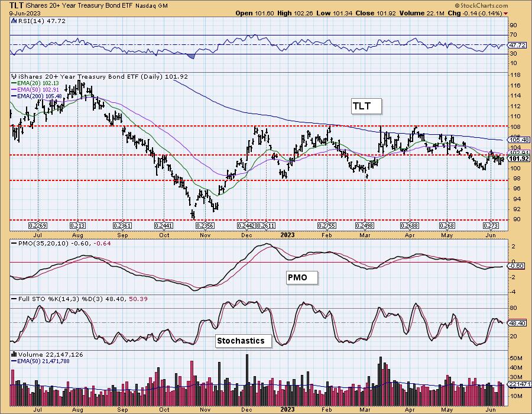Click the EMA(200) 105.48 legend entry
Screen dimensions: 532x414
39,96
